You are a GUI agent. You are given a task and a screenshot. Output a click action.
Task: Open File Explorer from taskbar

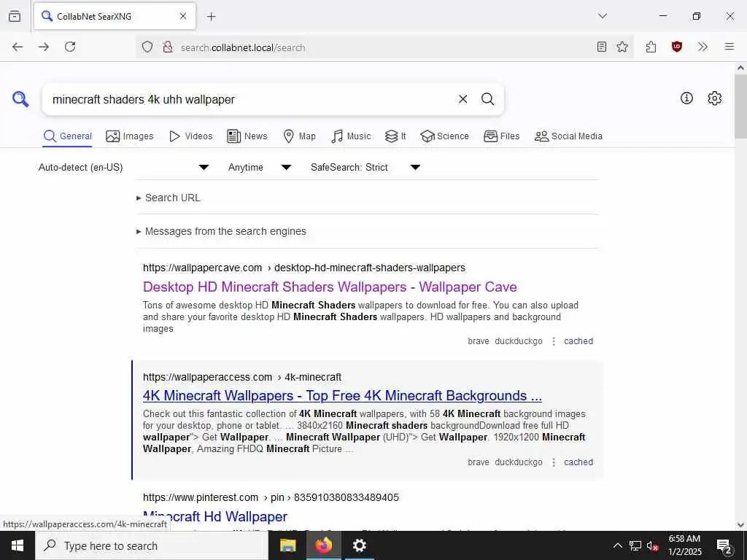pyautogui.click(x=287, y=545)
